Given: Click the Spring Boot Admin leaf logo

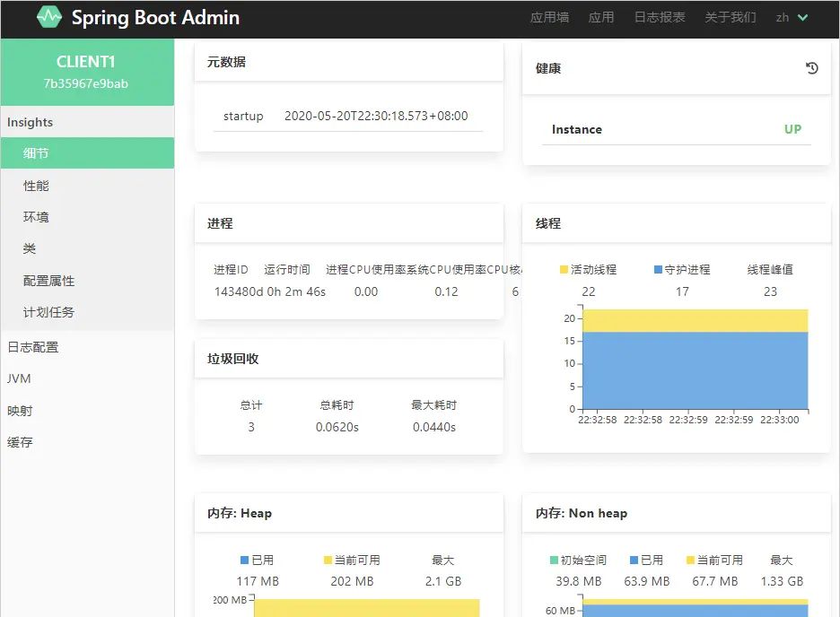Looking at the screenshot, I should point(48,17).
